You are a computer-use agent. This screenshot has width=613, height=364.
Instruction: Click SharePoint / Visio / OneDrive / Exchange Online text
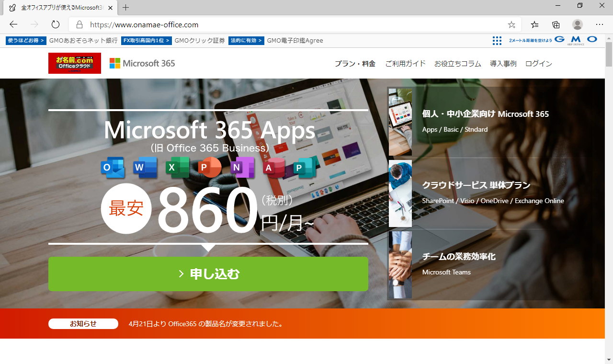(493, 201)
